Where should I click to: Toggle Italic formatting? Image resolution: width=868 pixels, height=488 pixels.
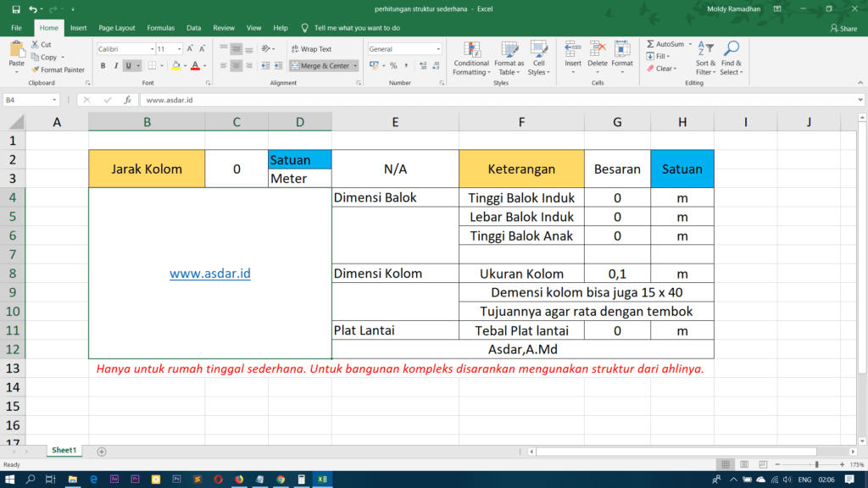pos(116,65)
